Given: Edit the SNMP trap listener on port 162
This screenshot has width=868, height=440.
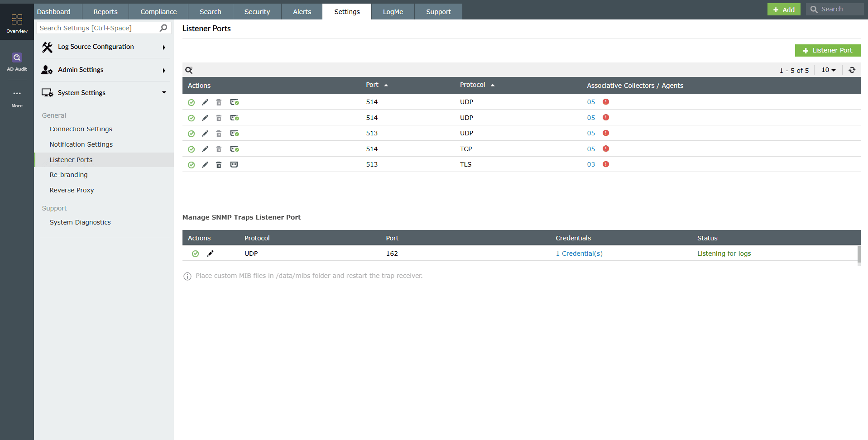Looking at the screenshot, I should tap(210, 253).
